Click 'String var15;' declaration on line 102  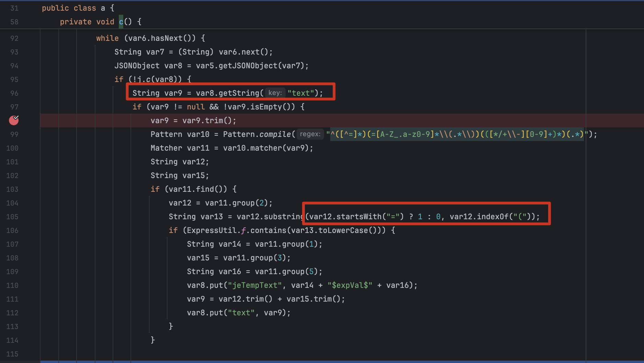(180, 175)
